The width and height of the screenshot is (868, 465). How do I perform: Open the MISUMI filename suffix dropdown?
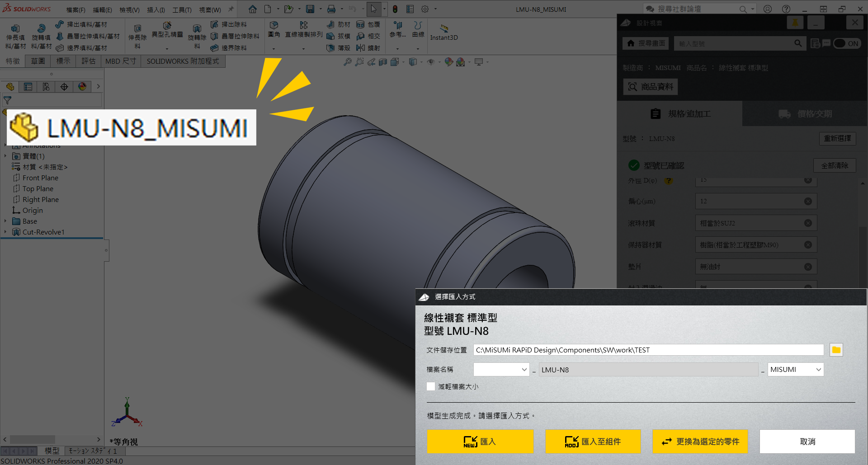pos(795,370)
